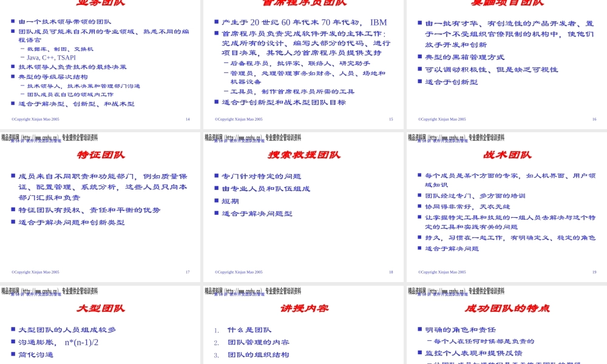The image size is (607, 364).
Task: Click page number 15 in slide footer
Action: tap(391, 119)
